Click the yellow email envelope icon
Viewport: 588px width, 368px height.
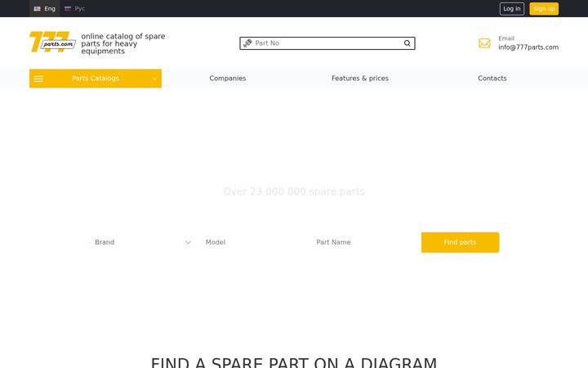point(484,43)
